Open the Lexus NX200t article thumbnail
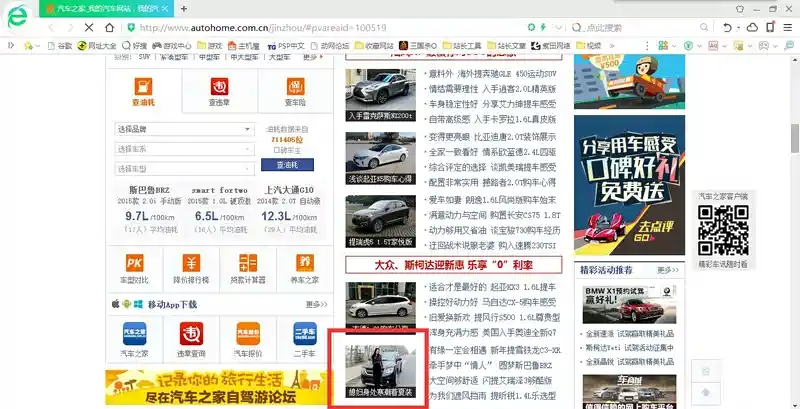Viewport: 800px width, 409px height. 381,95
